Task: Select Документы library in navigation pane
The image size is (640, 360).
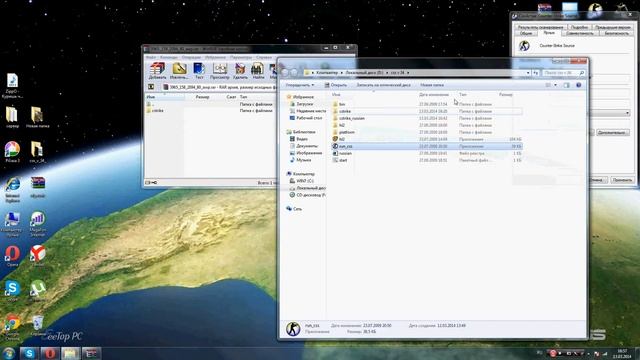Action: (x=303, y=146)
